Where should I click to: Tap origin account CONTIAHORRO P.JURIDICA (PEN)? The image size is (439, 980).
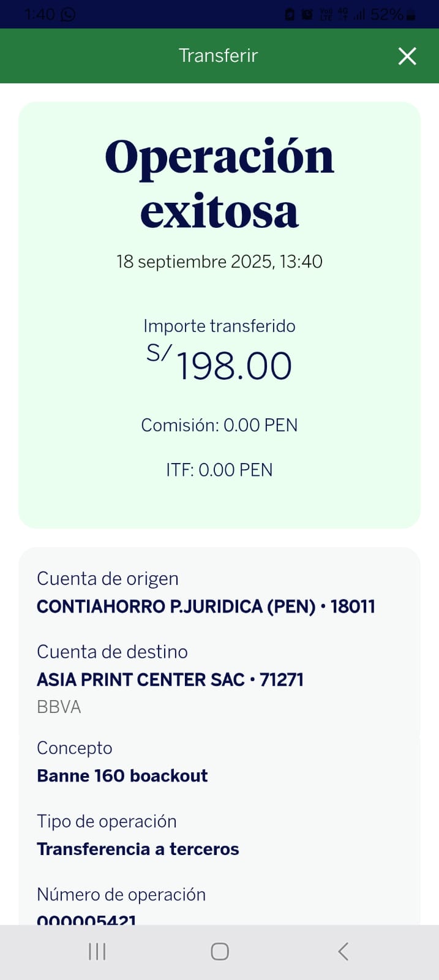pos(206,606)
